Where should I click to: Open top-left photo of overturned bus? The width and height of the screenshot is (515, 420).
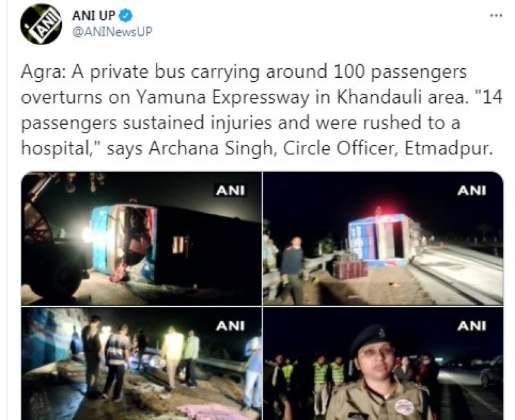[x=142, y=239]
